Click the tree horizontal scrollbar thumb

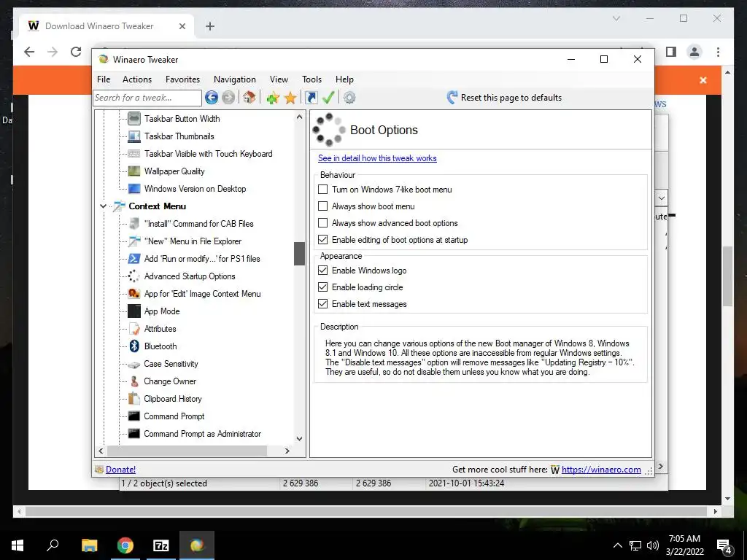[187, 451]
